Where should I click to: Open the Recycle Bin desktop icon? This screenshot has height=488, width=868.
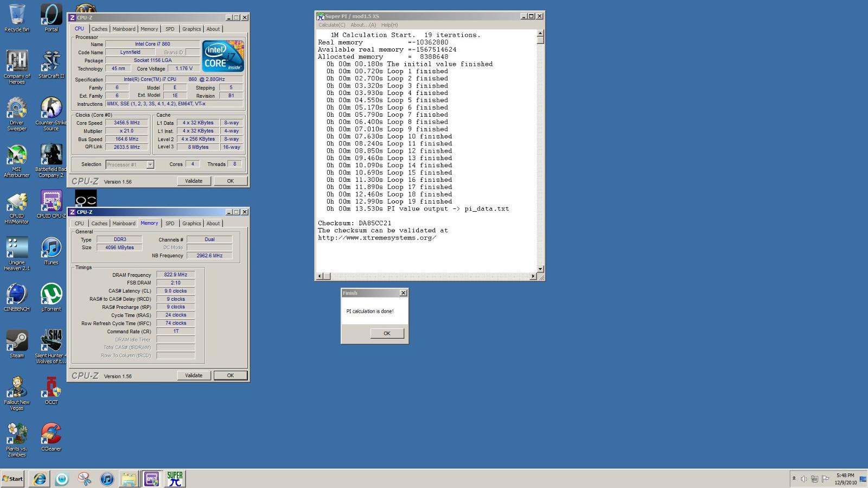17,18
